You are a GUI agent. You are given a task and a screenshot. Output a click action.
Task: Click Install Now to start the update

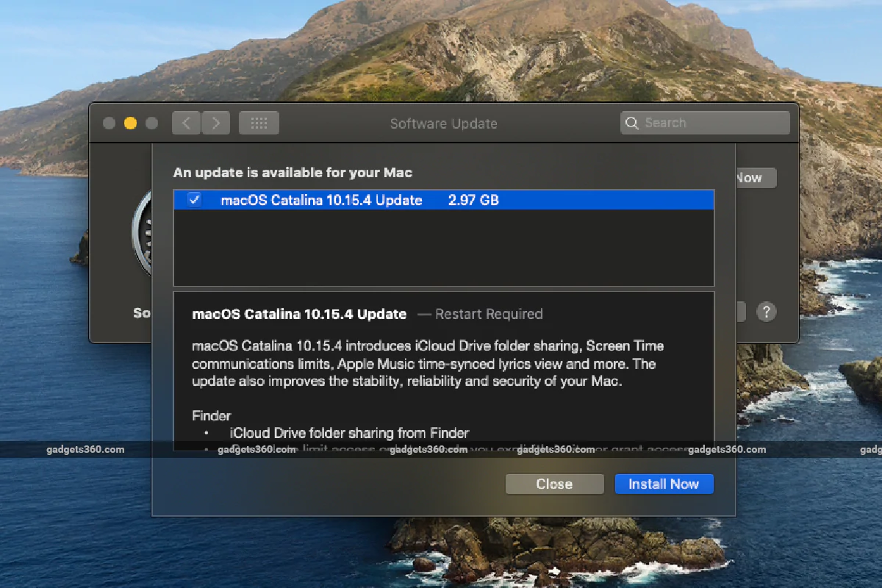[664, 484]
